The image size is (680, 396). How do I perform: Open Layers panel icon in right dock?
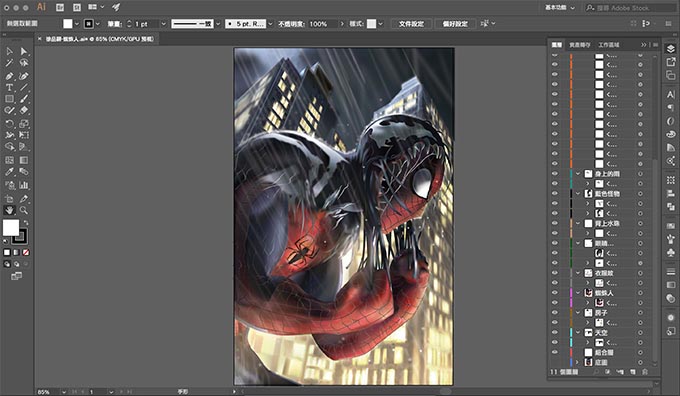tap(670, 49)
